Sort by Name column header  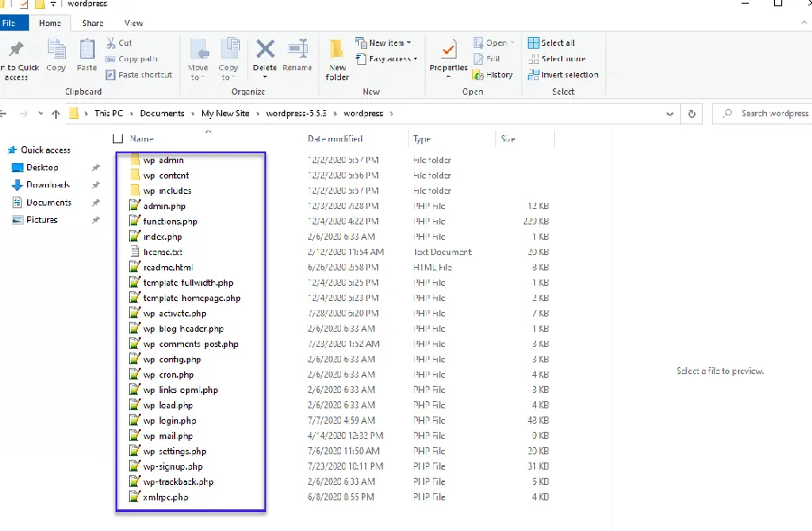(142, 139)
